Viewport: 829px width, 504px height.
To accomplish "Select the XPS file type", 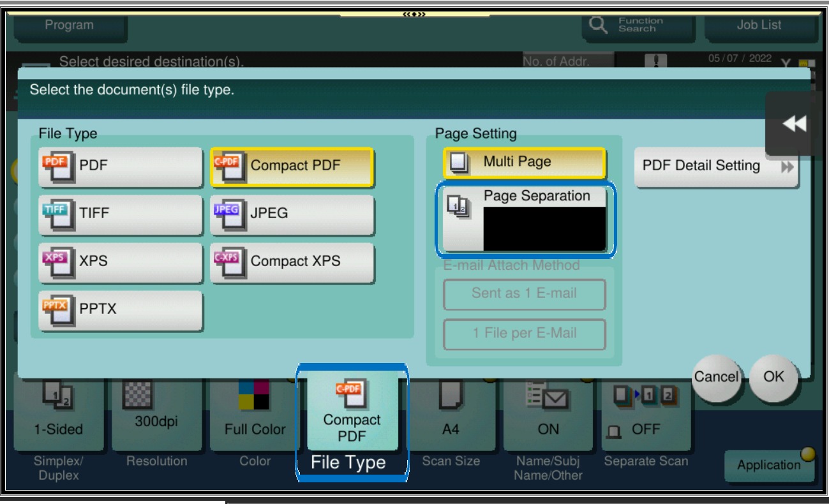I will [x=120, y=262].
